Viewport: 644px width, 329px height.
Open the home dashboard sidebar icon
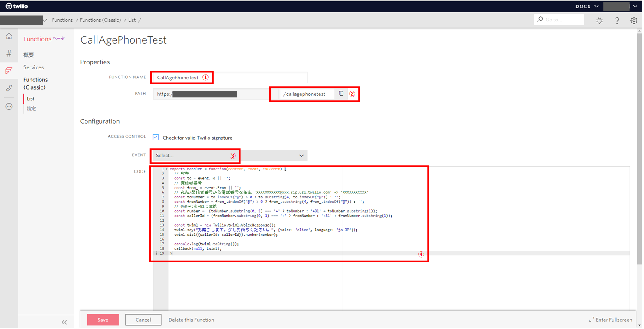[9, 37]
